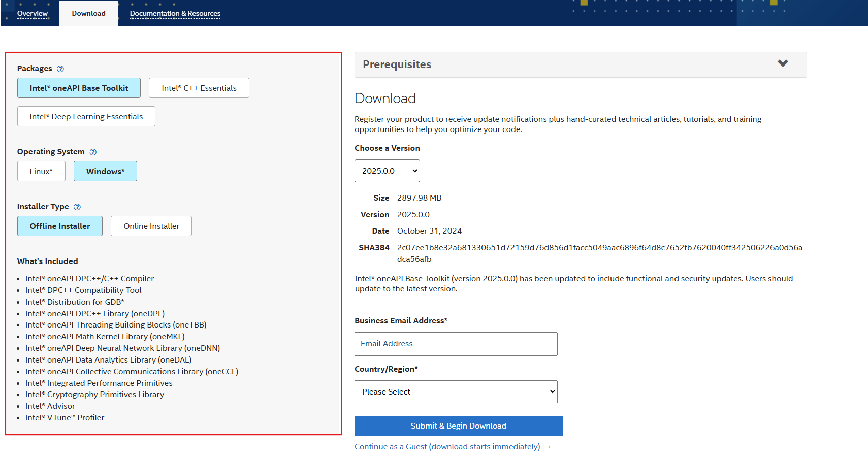Click Intel Integrated Performance Primitives item

point(99,383)
